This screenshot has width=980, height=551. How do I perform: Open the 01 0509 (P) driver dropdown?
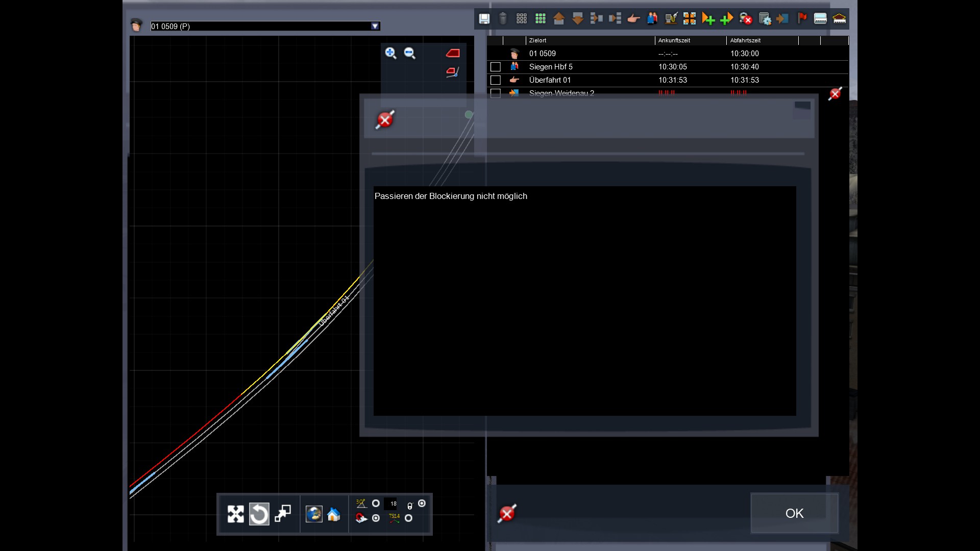(375, 26)
